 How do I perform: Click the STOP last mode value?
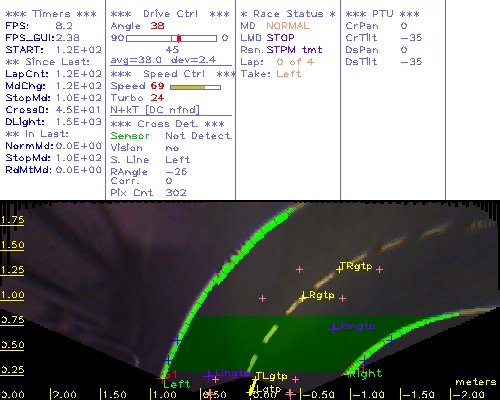(281, 38)
